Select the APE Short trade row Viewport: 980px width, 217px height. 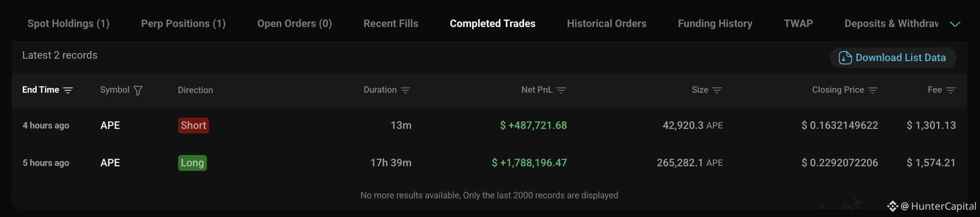pos(489,125)
